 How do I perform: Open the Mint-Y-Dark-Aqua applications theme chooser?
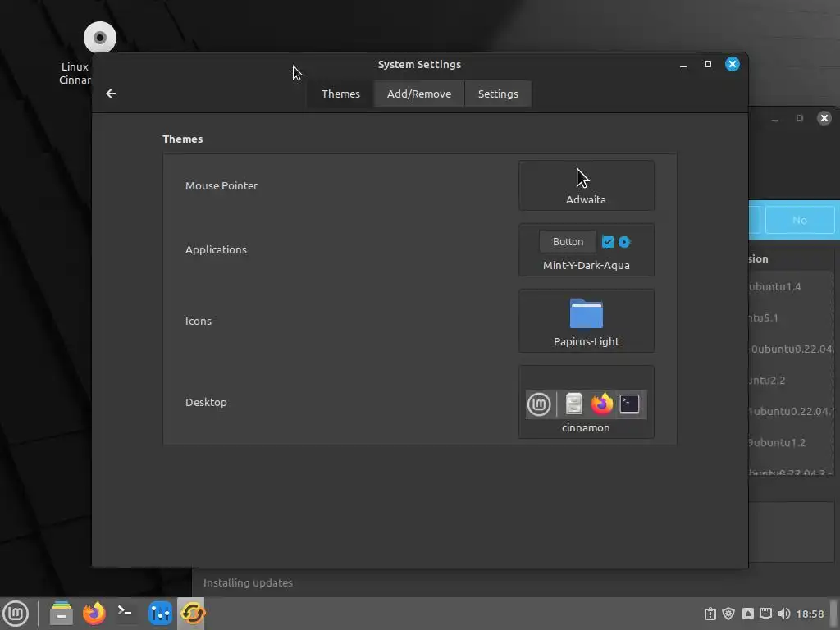click(586, 249)
